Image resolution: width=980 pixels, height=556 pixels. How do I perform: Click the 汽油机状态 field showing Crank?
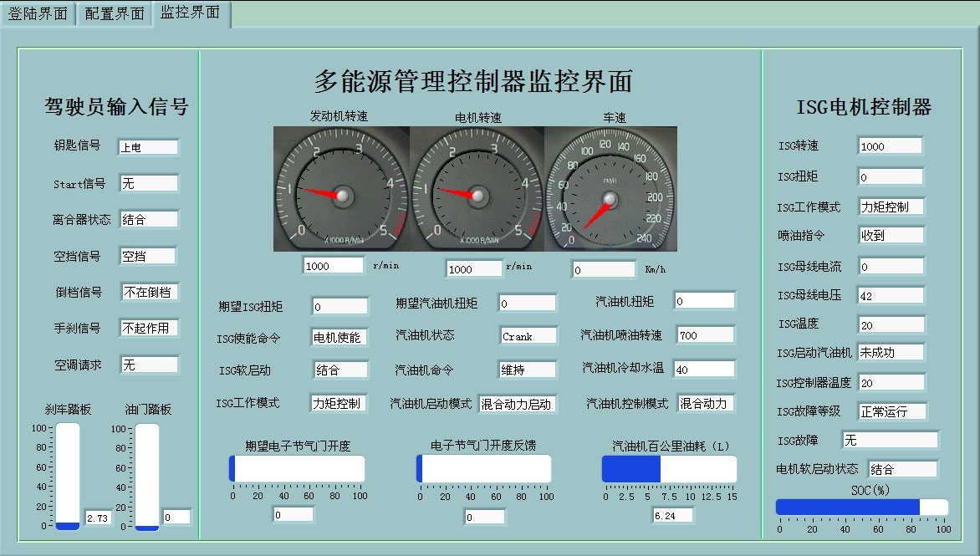pos(528,336)
